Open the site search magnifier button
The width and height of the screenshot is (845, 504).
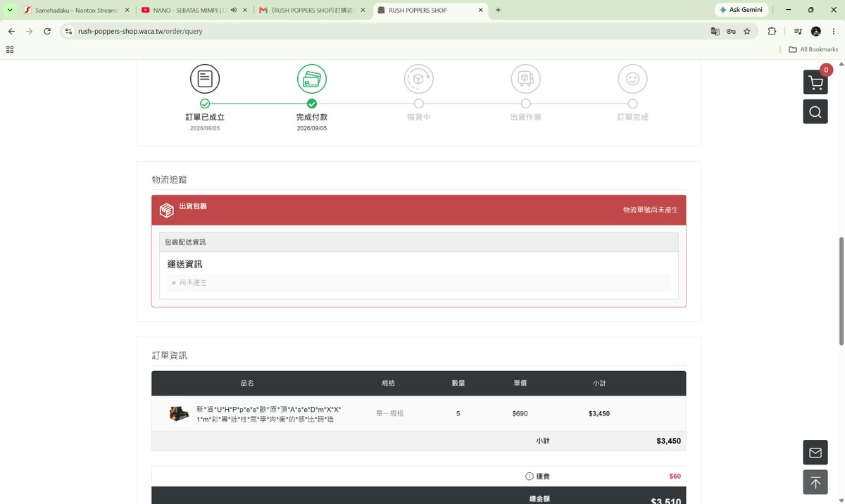click(x=815, y=112)
